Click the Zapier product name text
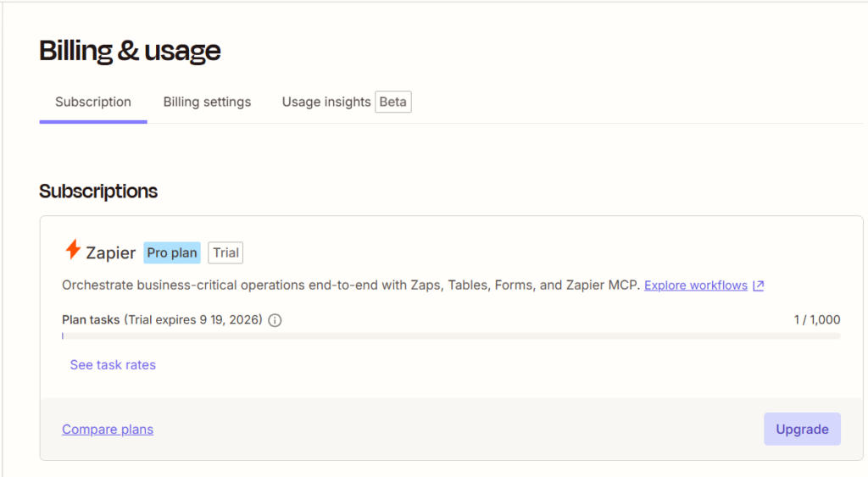 111,252
